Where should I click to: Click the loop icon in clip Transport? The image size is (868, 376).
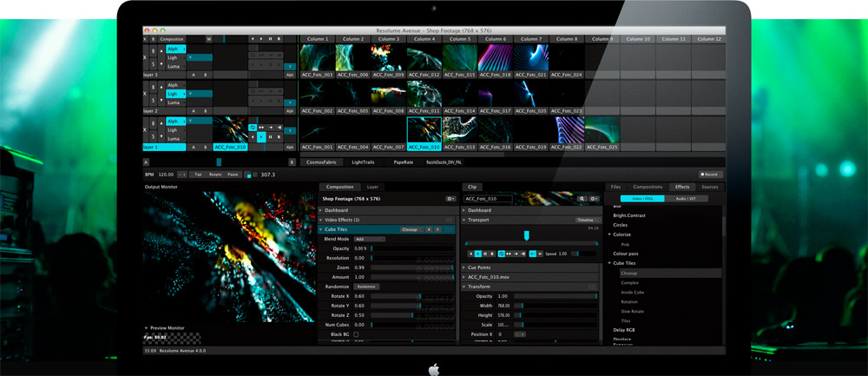(501, 254)
